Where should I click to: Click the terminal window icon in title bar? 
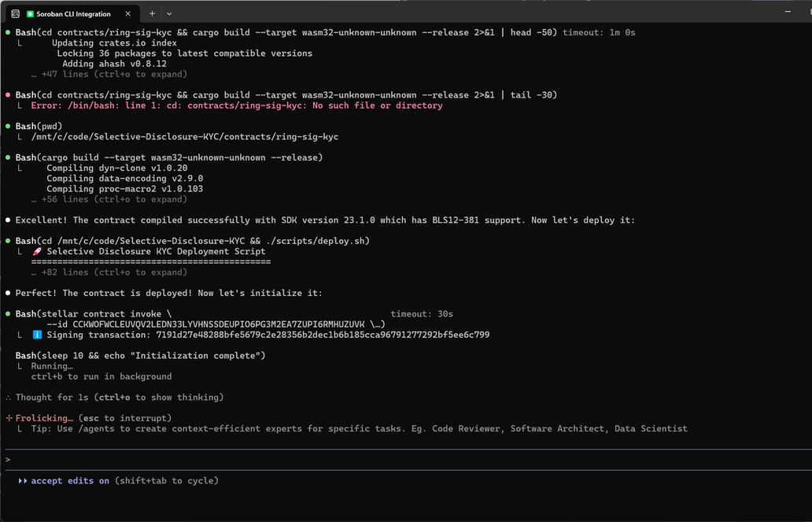point(16,13)
